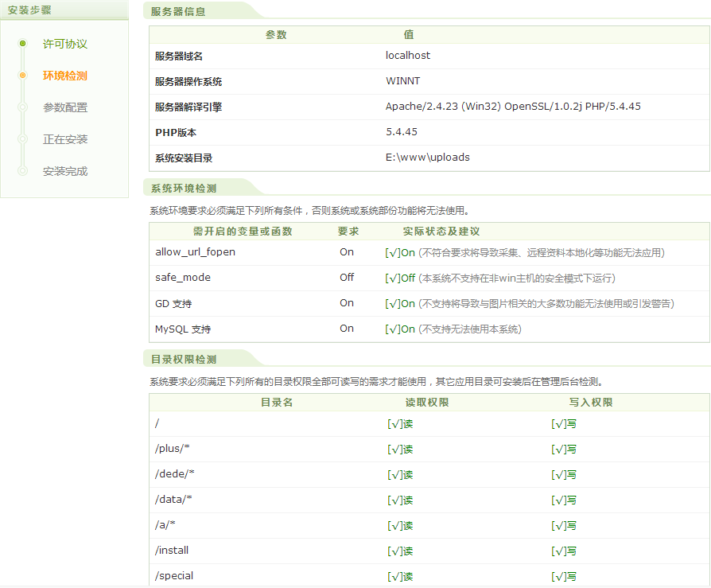Click the E:\www\uploads install directory value
711x588 pixels.
click(x=428, y=157)
